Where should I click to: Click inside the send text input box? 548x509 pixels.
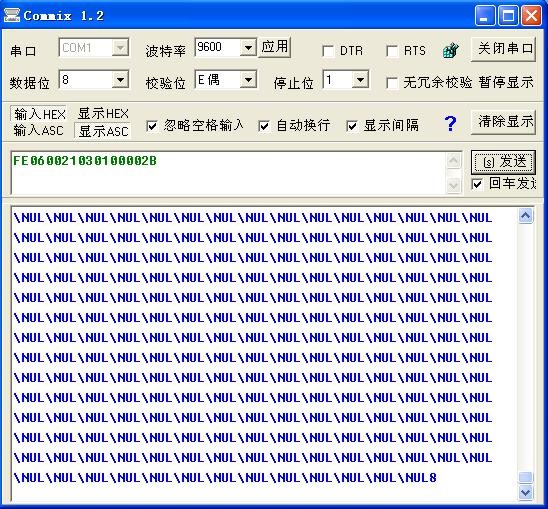click(229, 173)
